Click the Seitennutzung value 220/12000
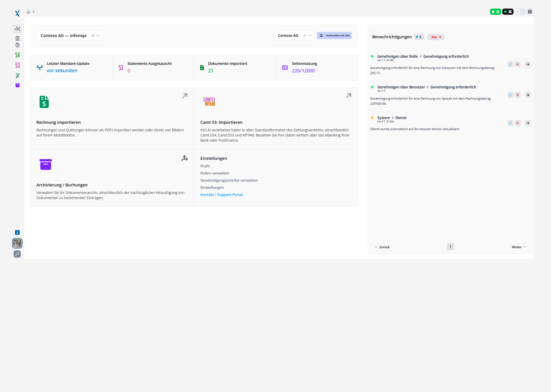The width and height of the screenshot is (551, 392). point(303,71)
